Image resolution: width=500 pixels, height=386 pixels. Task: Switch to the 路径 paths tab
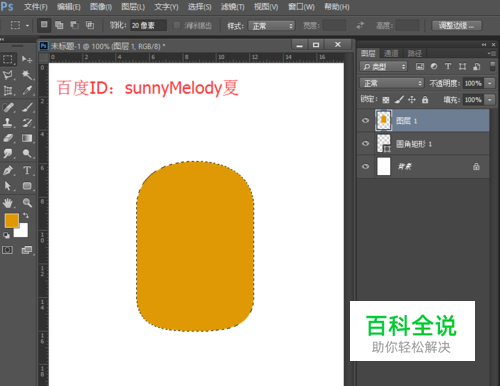[x=415, y=53]
